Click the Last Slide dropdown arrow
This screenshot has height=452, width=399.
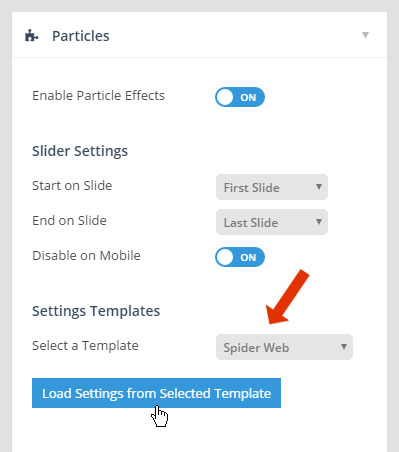319,222
